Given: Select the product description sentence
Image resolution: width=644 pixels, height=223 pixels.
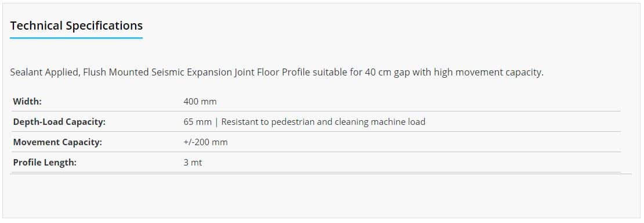Looking at the screenshot, I should tap(277, 73).
